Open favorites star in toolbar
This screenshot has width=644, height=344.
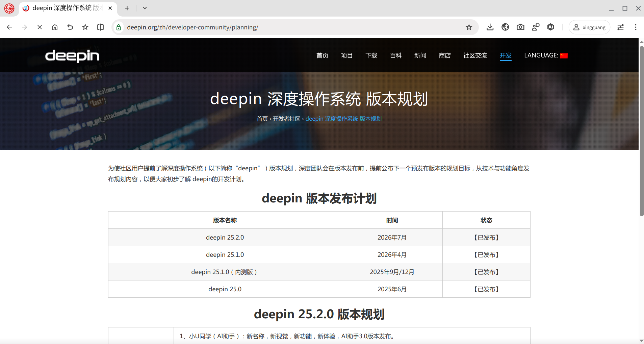[x=85, y=27]
